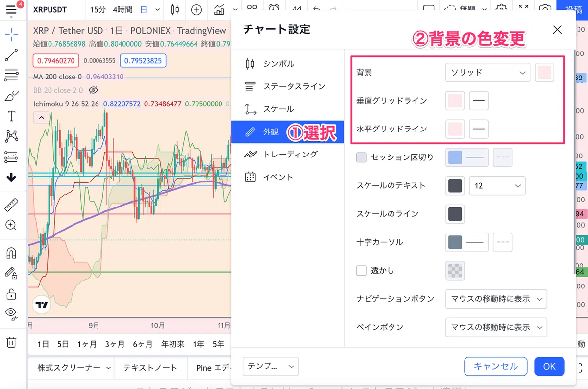Screen dimensions: 588x389
Task: Remove drawings with trash icon
Action: click(x=11, y=342)
